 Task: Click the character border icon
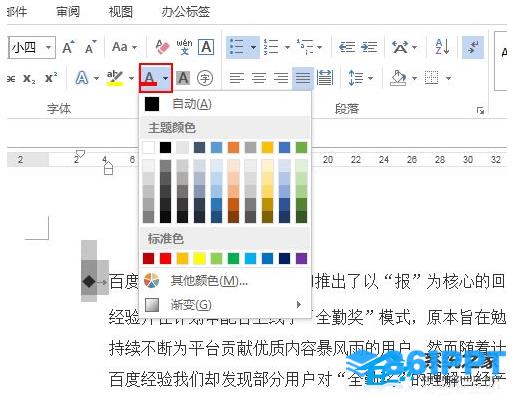(x=206, y=47)
